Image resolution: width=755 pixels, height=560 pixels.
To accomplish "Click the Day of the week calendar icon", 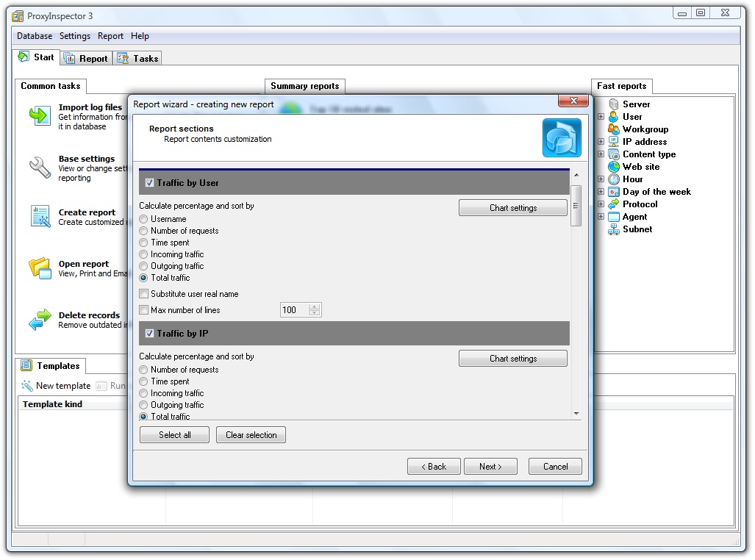I will 613,192.
